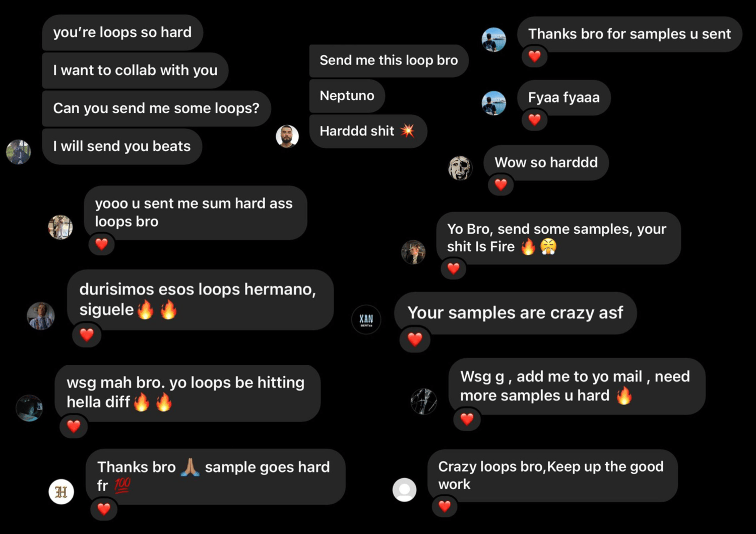Open the default gray placeholder avatar

[405, 490]
